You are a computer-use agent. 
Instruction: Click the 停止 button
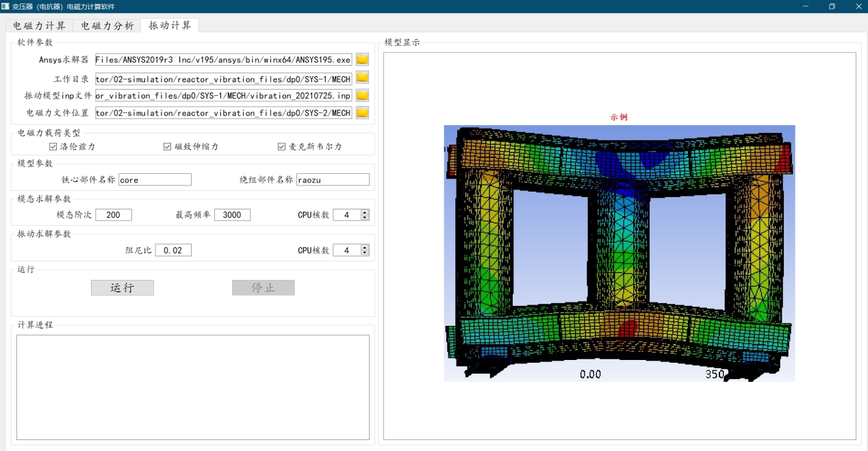(x=263, y=287)
